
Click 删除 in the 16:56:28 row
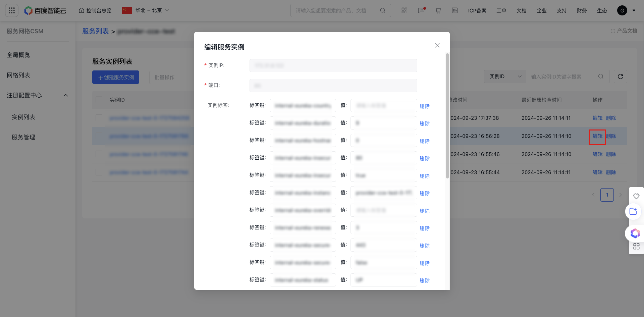coord(611,136)
